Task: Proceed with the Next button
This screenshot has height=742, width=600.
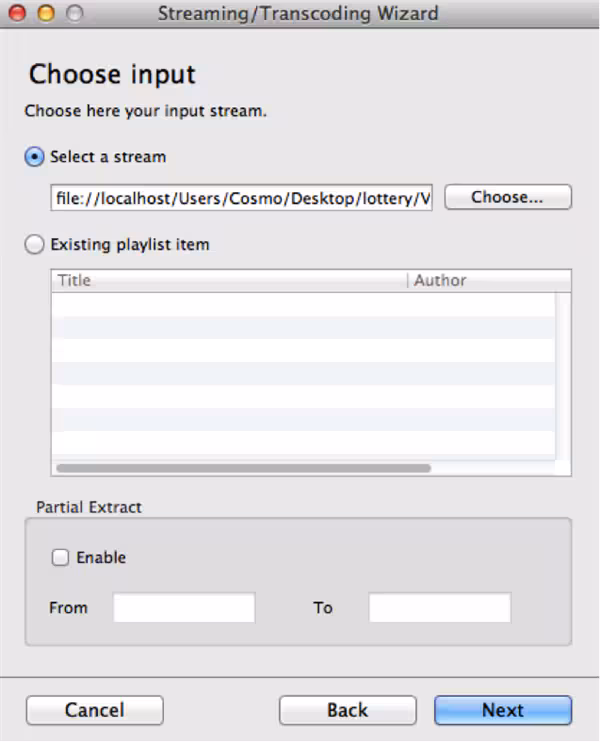Action: pyautogui.click(x=502, y=710)
